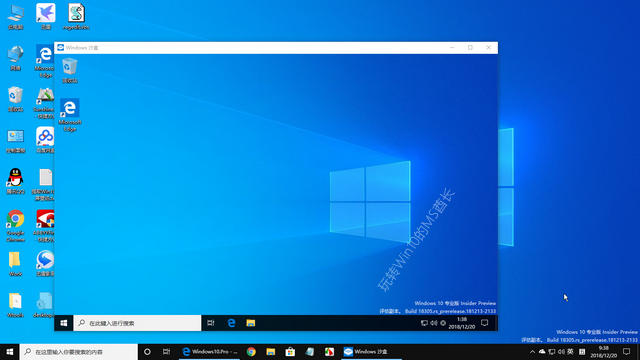The image size is (640, 360).
Task: Open Sandbox clock and date
Action: tap(462, 323)
